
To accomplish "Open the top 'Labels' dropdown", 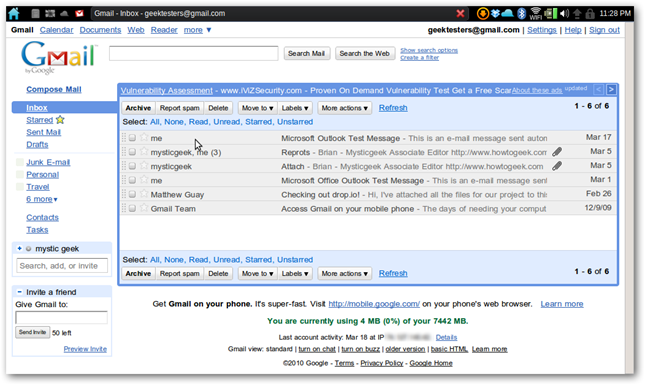I will coord(295,108).
